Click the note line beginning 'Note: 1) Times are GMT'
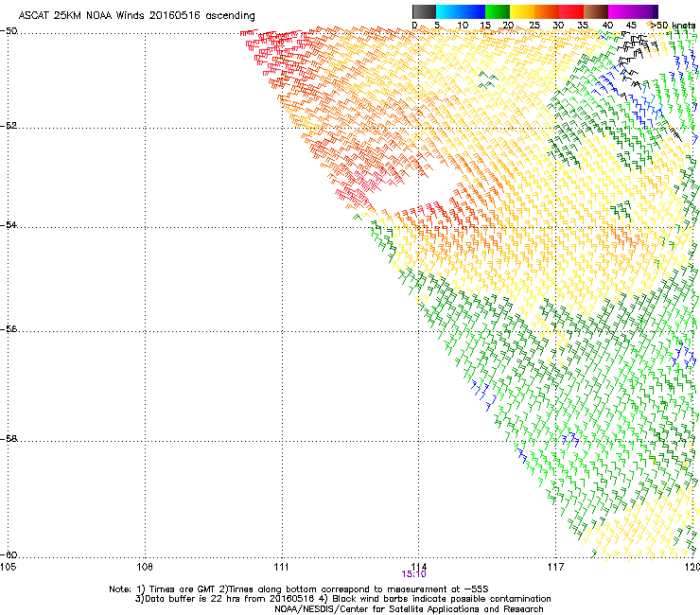 pos(299,589)
